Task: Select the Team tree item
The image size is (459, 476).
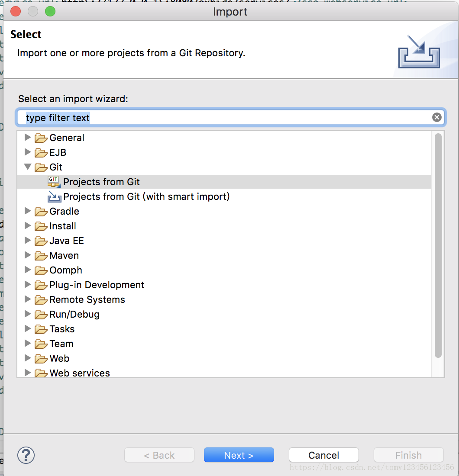Action: pos(61,344)
